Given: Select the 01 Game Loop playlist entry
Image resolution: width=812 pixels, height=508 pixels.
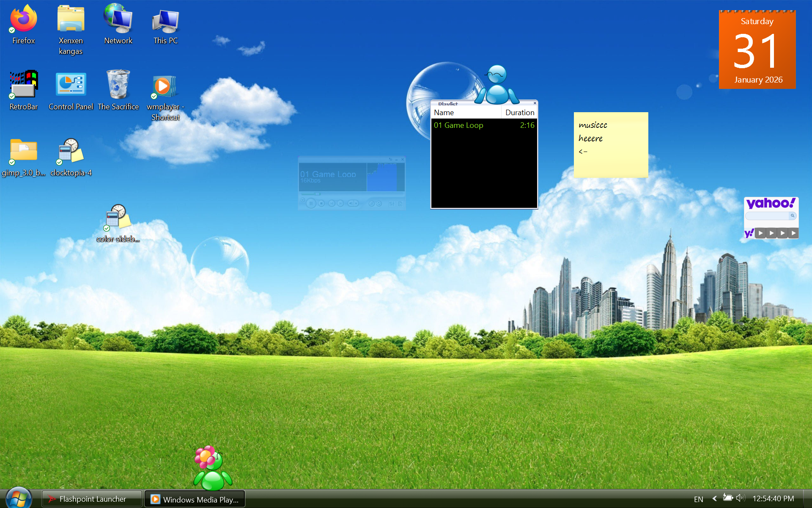Looking at the screenshot, I should pyautogui.click(x=458, y=125).
